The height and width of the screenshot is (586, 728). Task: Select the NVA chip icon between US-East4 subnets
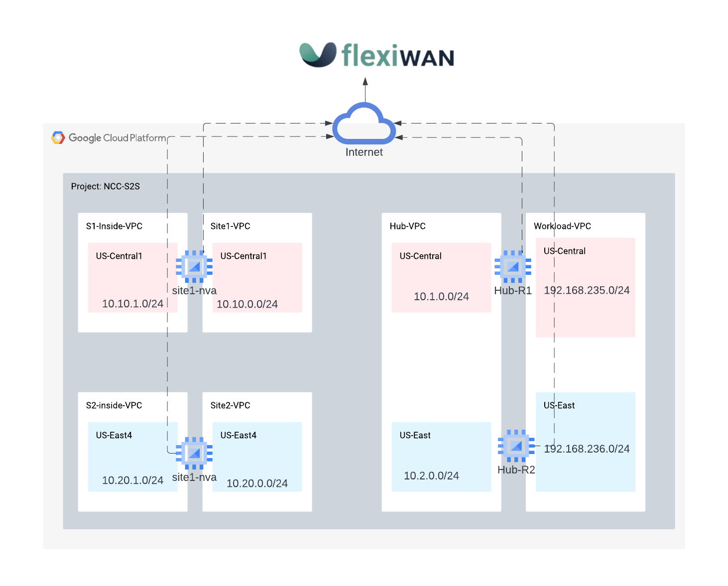(x=194, y=453)
